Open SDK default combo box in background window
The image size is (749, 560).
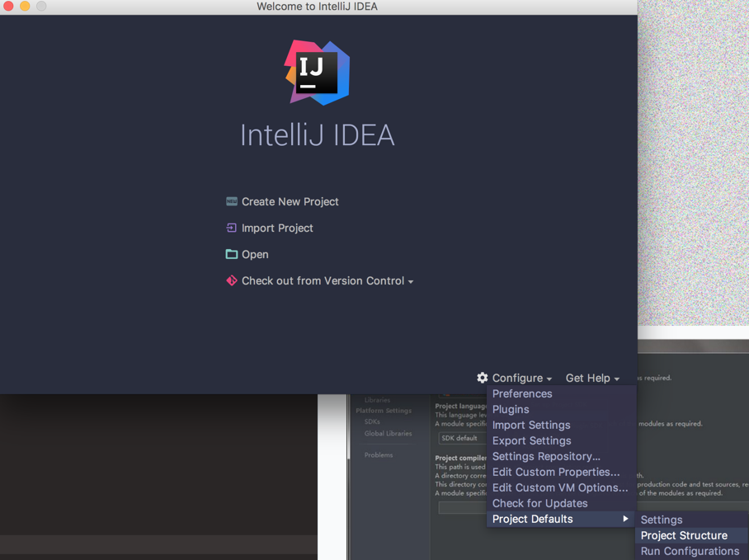tap(463, 438)
